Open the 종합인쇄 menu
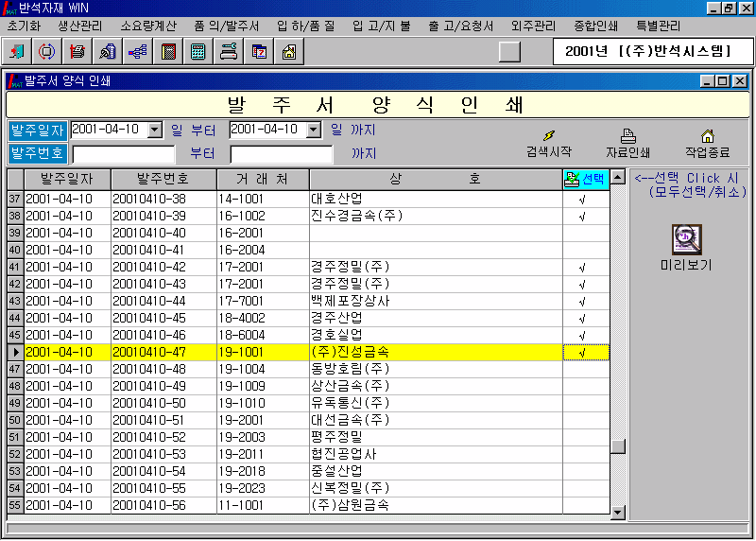756x541 pixels. pos(595,26)
